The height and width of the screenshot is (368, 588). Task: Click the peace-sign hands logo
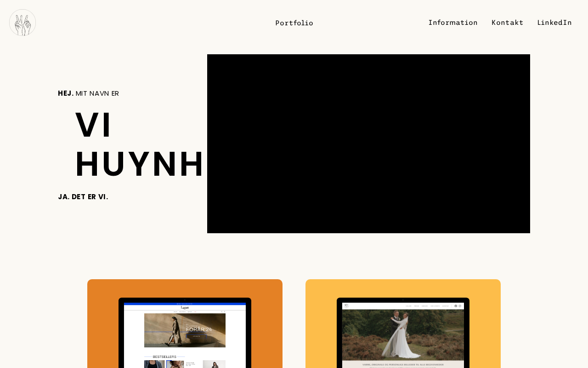[x=23, y=23]
